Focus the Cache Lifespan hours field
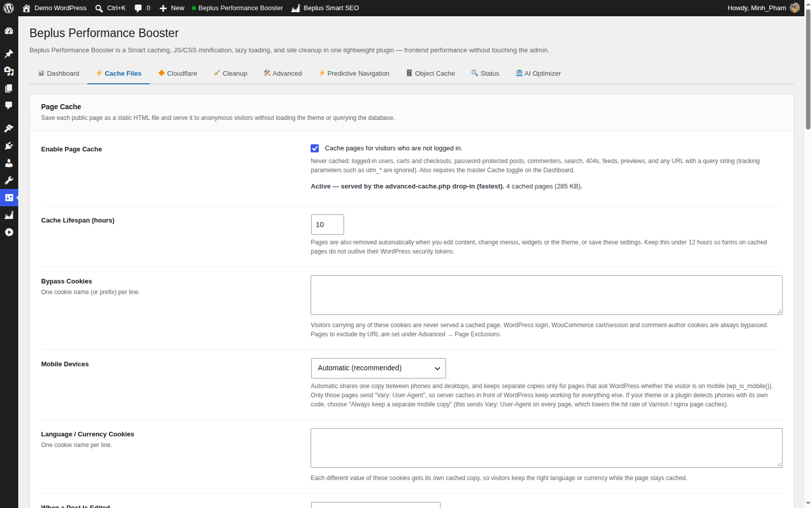 pyautogui.click(x=327, y=225)
